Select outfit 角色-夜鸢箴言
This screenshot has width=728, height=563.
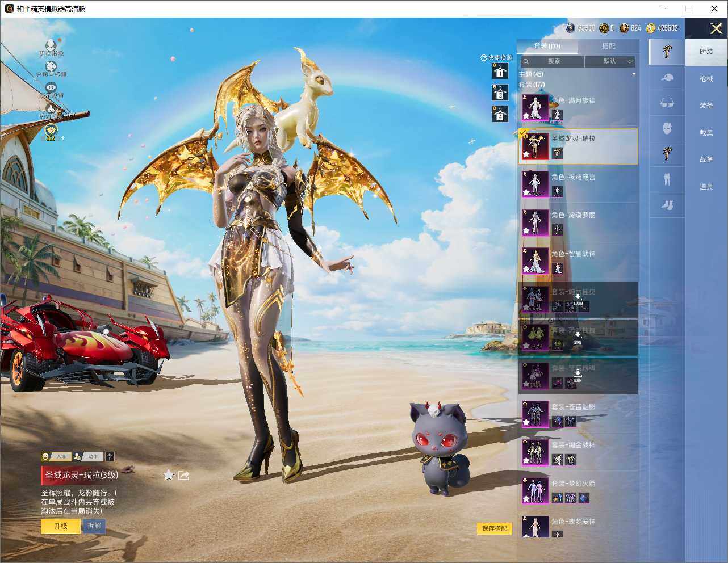click(x=578, y=184)
